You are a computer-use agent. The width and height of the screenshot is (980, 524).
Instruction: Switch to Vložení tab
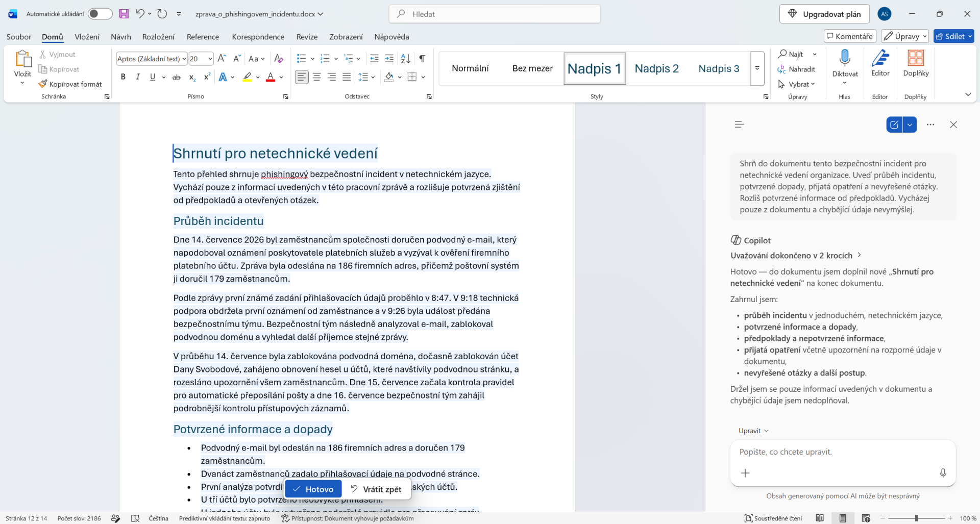87,37
